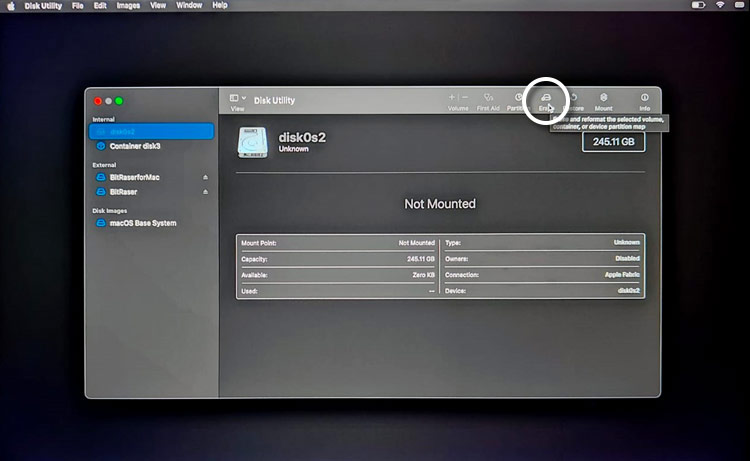
Task: Open the Images menu
Action: coord(128,6)
